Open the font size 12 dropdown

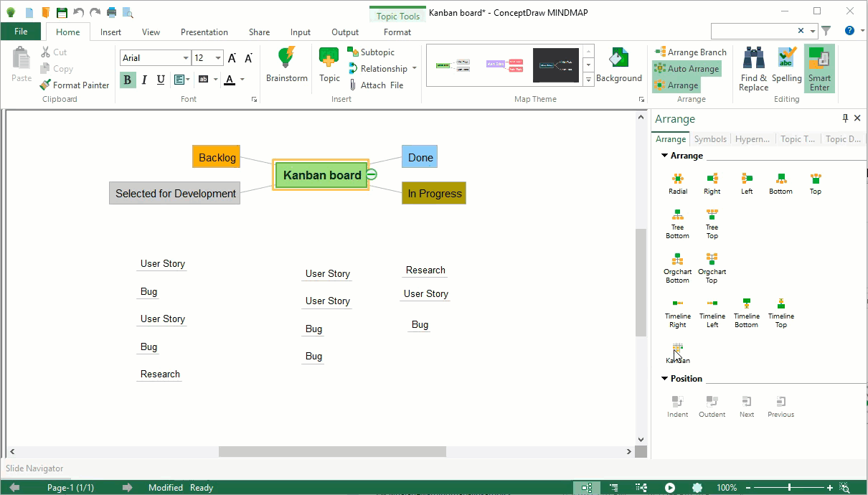pos(218,58)
